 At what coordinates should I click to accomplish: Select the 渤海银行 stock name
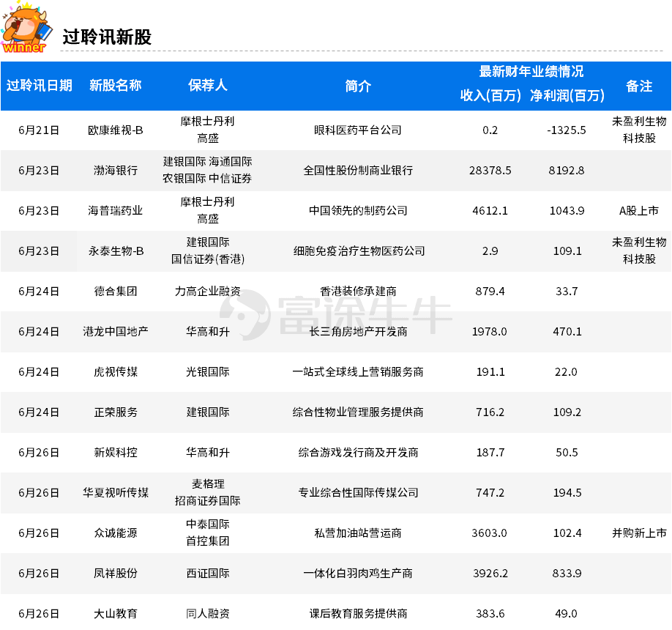pyautogui.click(x=115, y=170)
